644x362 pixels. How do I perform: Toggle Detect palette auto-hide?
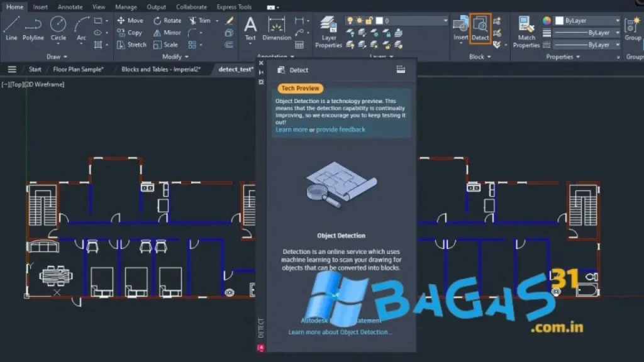point(261,72)
